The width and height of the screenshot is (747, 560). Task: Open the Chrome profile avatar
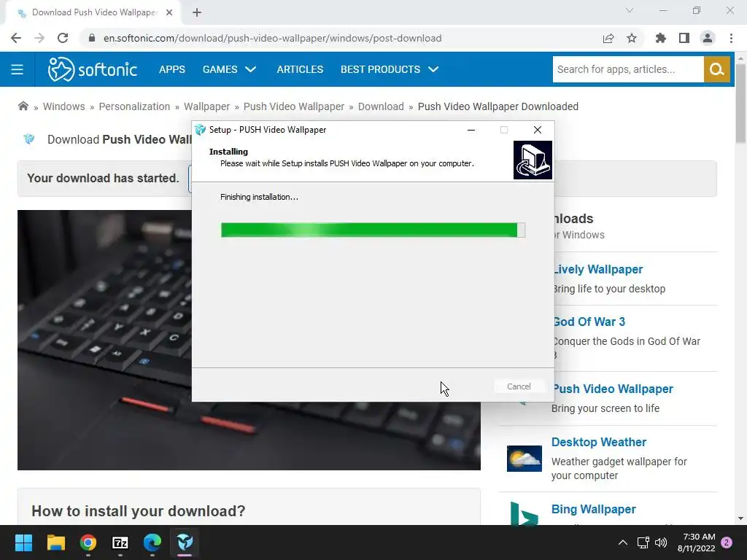pos(708,38)
